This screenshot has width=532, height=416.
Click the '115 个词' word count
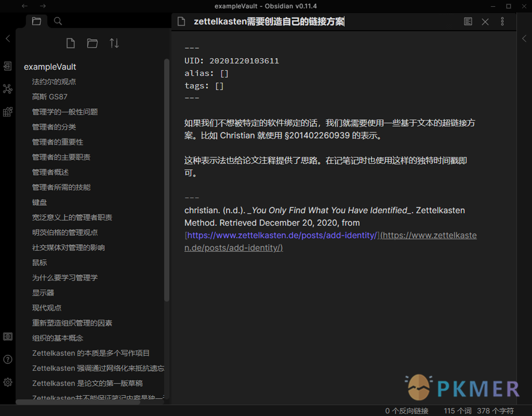tap(458, 411)
